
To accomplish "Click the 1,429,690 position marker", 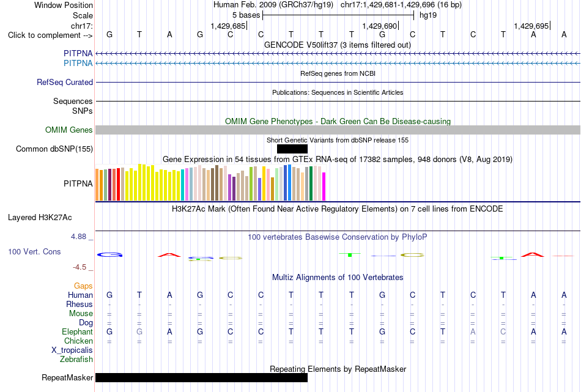I will tap(380, 26).
